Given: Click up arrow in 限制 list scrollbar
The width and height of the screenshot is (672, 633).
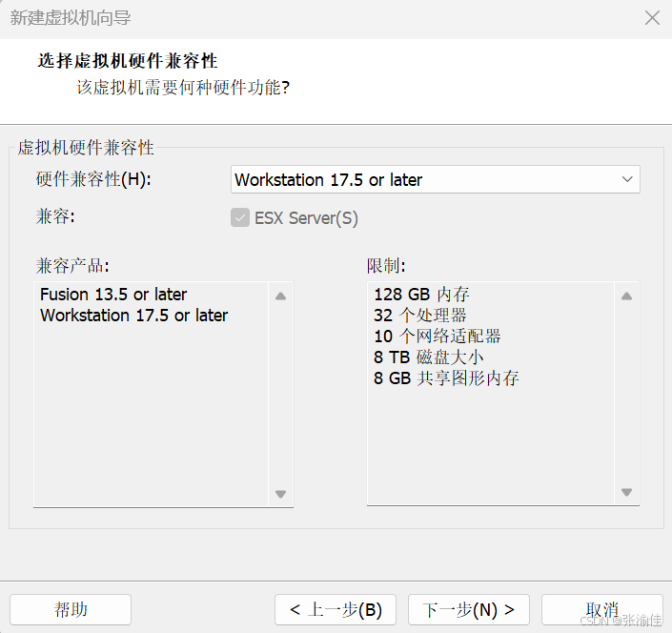Looking at the screenshot, I should (x=626, y=296).
